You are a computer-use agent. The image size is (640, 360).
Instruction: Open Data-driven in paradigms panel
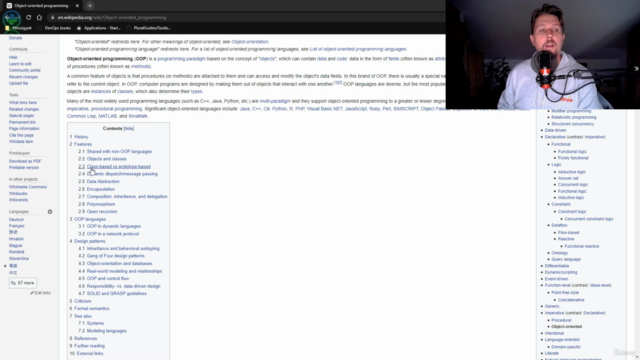point(556,130)
